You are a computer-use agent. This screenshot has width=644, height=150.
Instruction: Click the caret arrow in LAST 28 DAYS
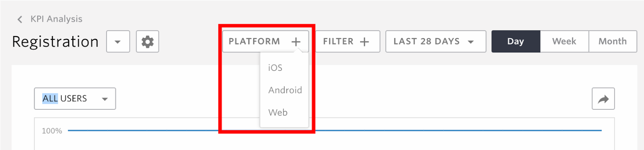click(471, 42)
